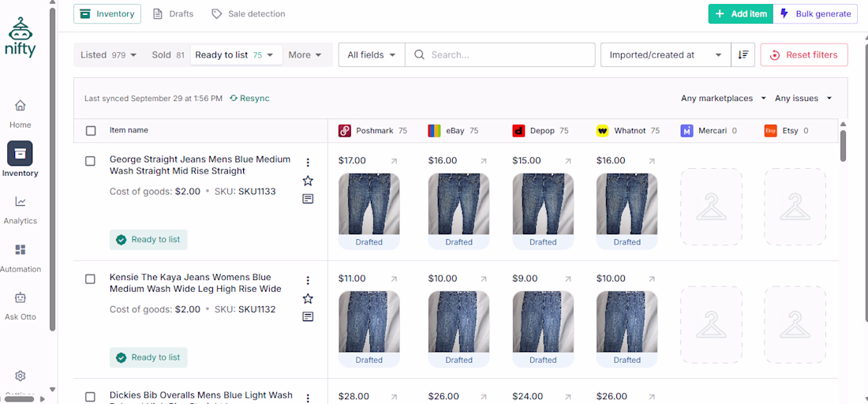The height and width of the screenshot is (404, 868).
Task: Select the Sold 81 filter
Action: [168, 54]
